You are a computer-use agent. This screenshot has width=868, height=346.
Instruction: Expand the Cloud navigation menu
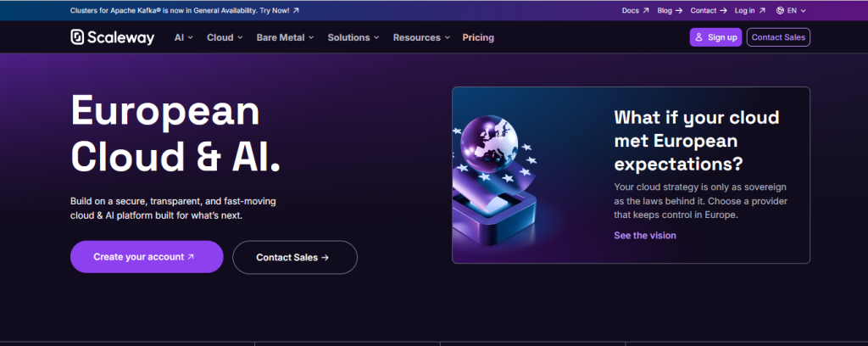(225, 37)
